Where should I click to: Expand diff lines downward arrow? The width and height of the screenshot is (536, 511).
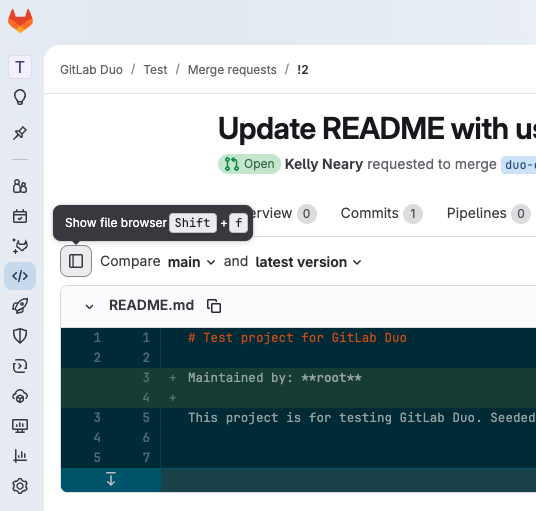point(111,479)
